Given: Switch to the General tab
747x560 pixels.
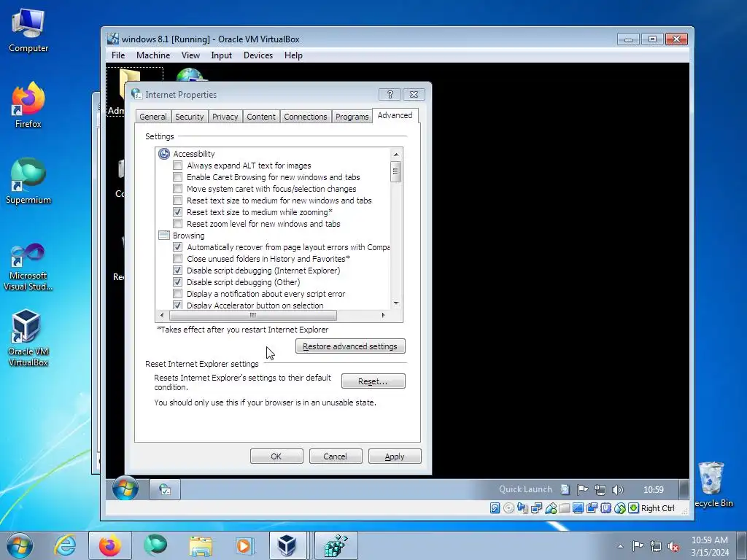Looking at the screenshot, I should coord(153,117).
